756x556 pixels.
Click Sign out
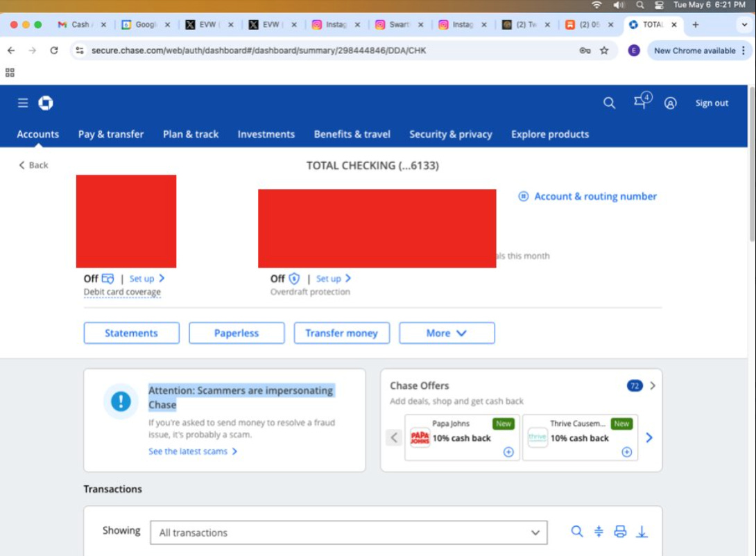[712, 103]
